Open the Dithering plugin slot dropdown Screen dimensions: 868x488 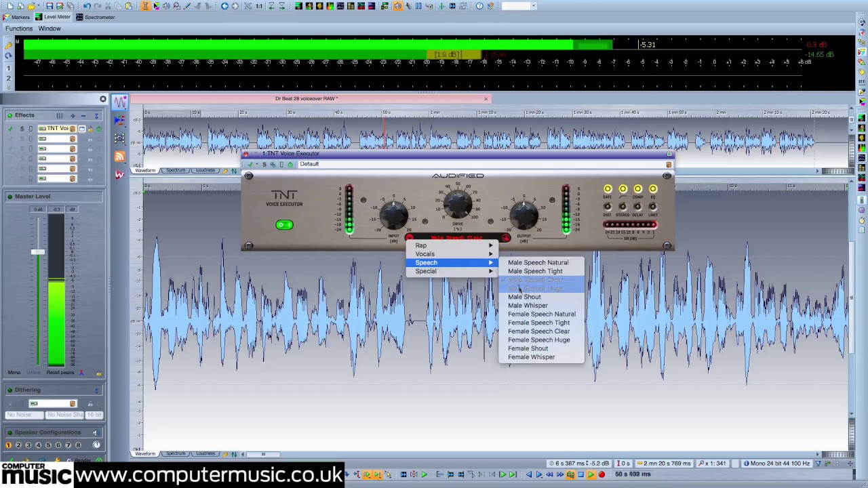(x=73, y=404)
